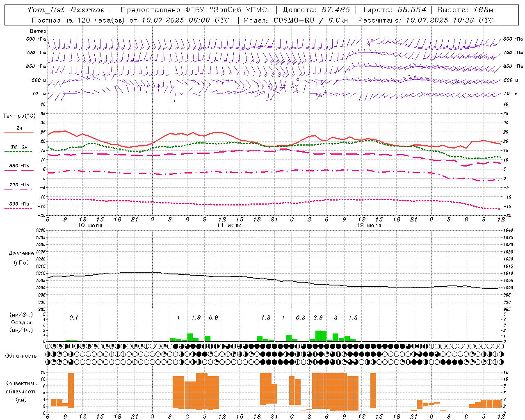Click the '12 июля' date label
525x420 pixels.
pos(369,226)
